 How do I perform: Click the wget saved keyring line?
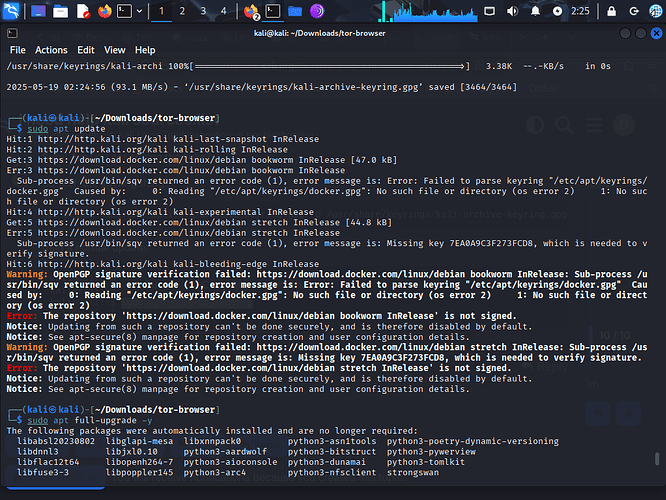coord(262,87)
